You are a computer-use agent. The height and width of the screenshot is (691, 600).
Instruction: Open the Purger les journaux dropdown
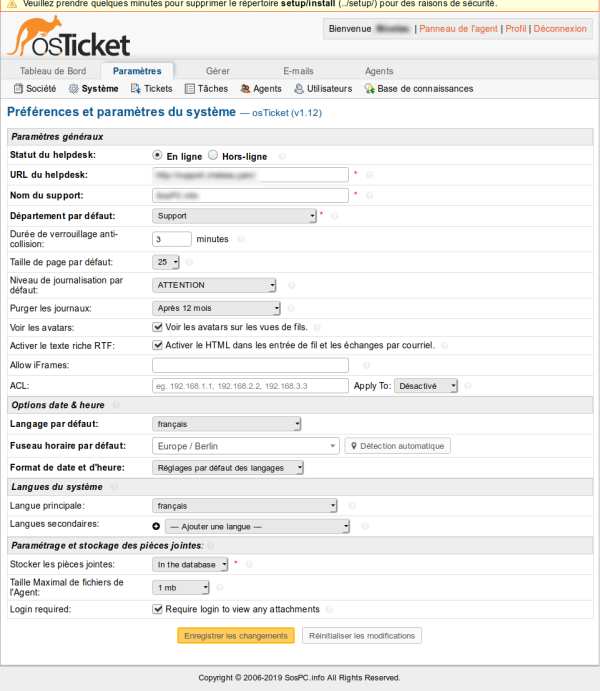click(x=216, y=309)
